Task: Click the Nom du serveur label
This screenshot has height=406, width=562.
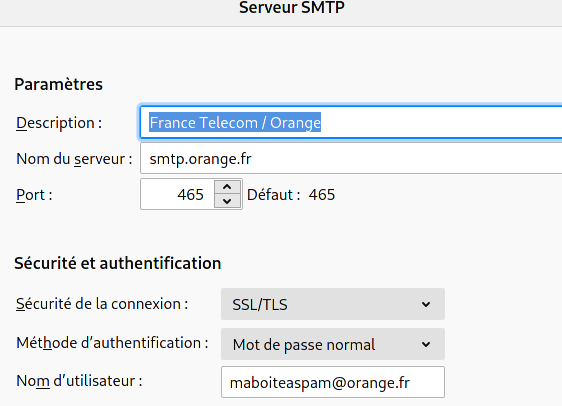Action: coord(74,159)
